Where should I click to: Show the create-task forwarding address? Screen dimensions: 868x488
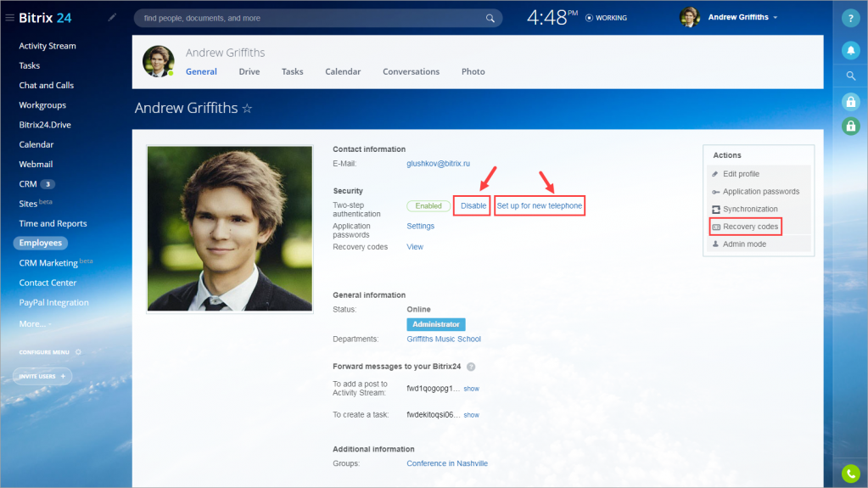click(471, 415)
